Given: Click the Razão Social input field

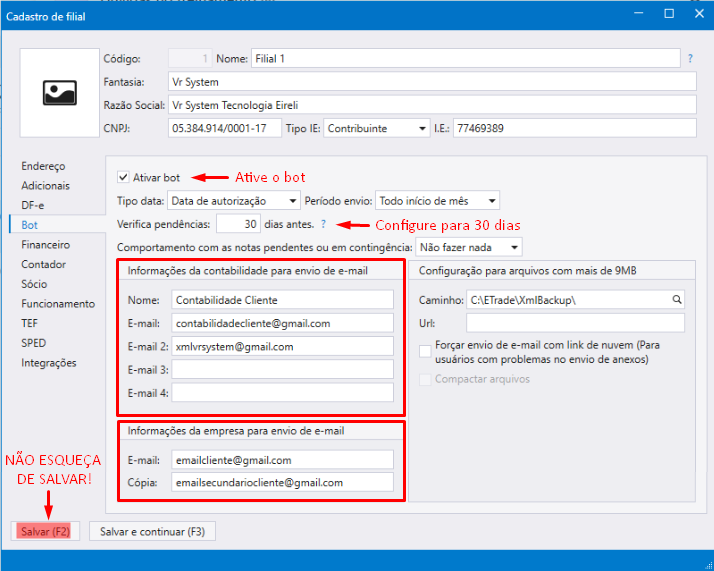Looking at the screenshot, I should 432,105.
